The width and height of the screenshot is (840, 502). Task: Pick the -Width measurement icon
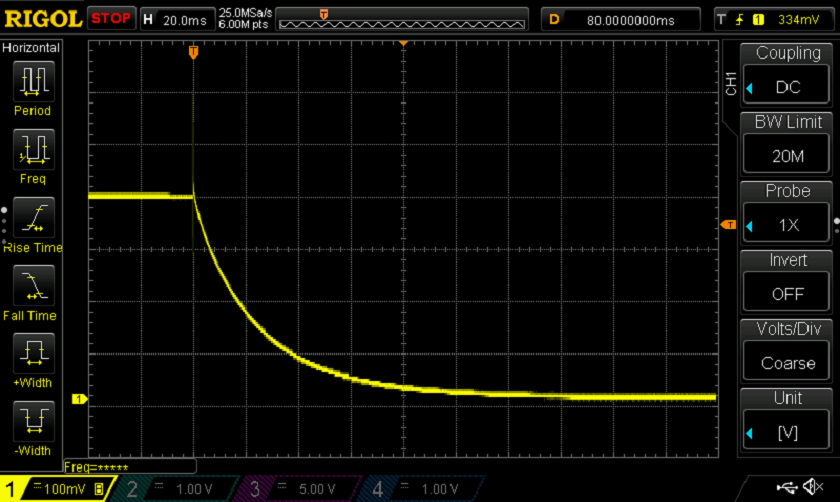tap(33, 421)
